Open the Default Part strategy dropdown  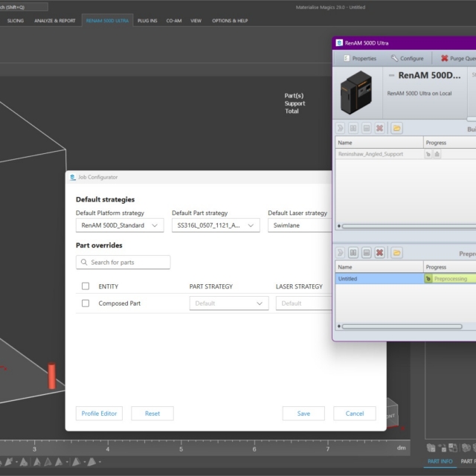tap(216, 225)
